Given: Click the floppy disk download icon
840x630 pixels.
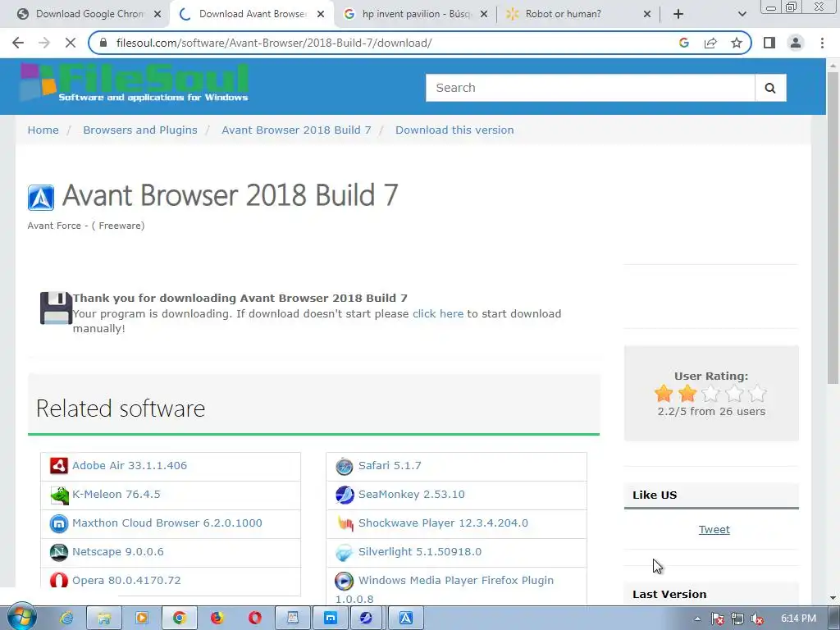Looking at the screenshot, I should click(56, 308).
